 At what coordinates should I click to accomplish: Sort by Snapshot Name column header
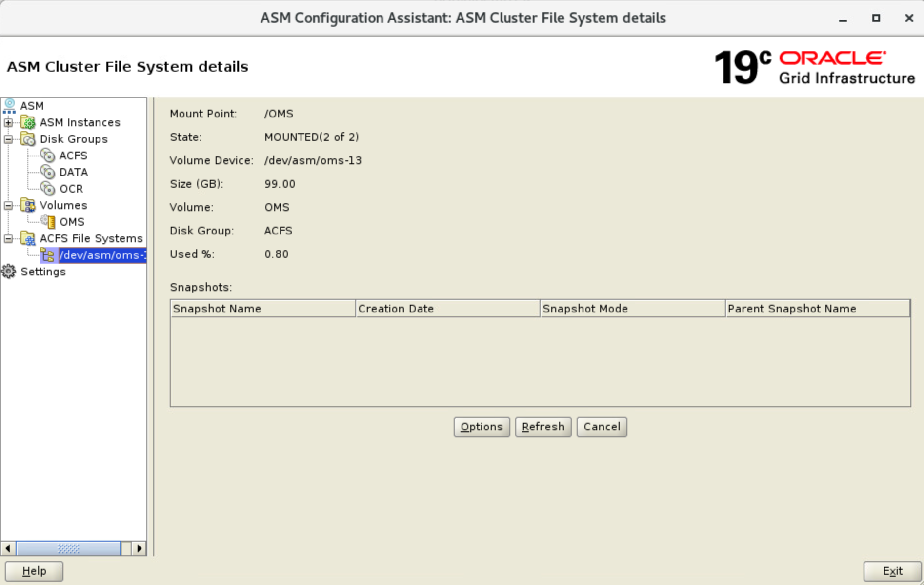pyautogui.click(x=263, y=309)
